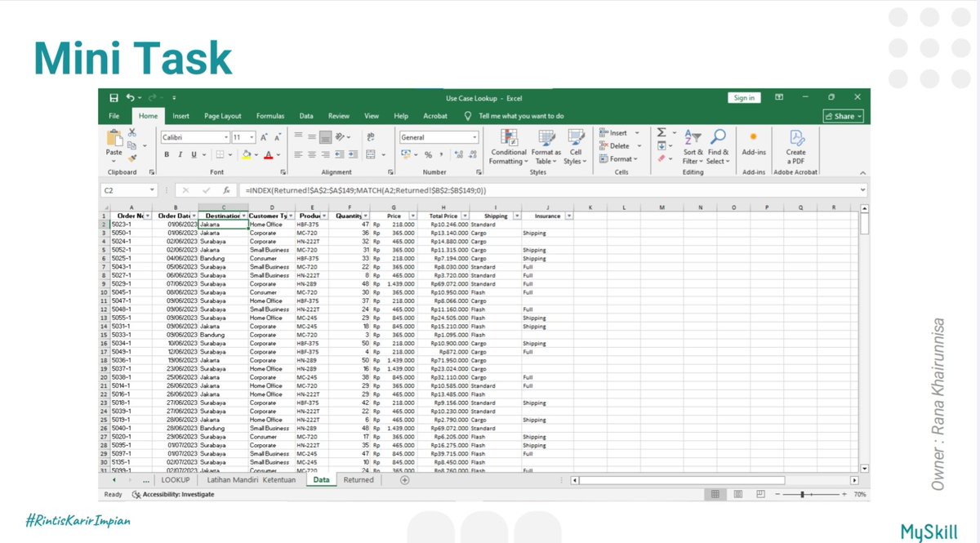Open the Calibri font name dropdown
Viewport: 980px width, 543px height.
(226, 138)
